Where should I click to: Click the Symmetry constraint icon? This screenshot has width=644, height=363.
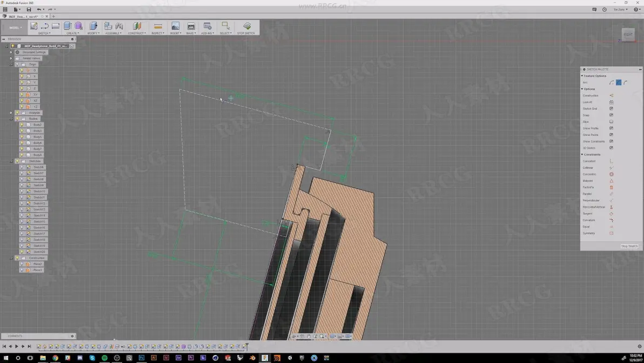[x=611, y=234]
